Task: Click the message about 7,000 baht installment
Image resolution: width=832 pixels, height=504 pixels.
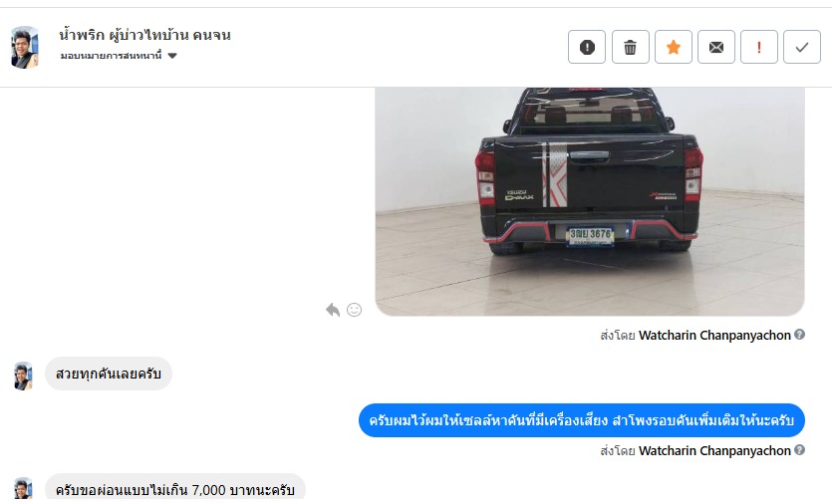Action: [x=175, y=487]
